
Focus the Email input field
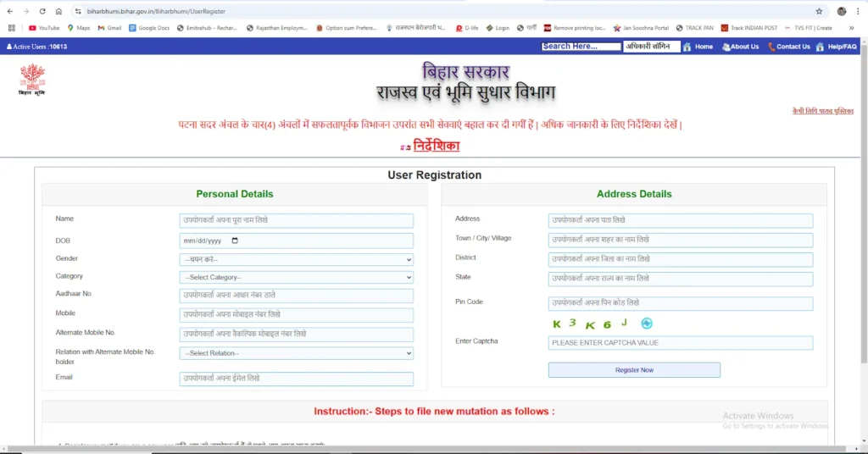pyautogui.click(x=296, y=379)
